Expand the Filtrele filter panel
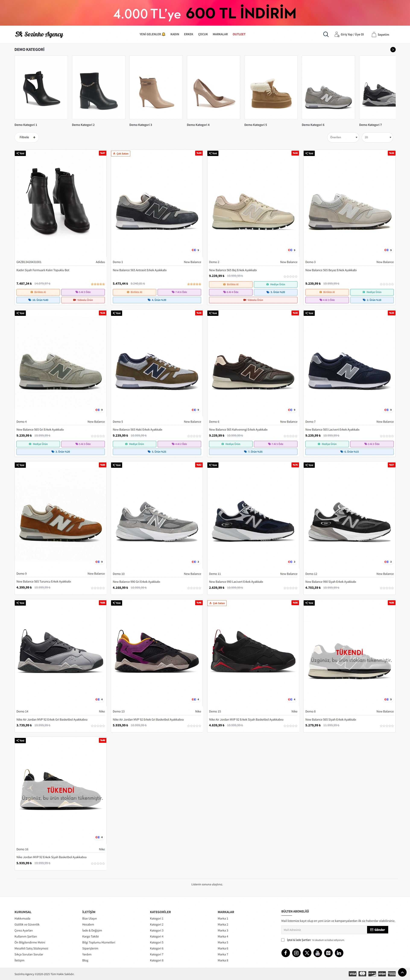Image resolution: width=410 pixels, height=980 pixels. point(27,137)
